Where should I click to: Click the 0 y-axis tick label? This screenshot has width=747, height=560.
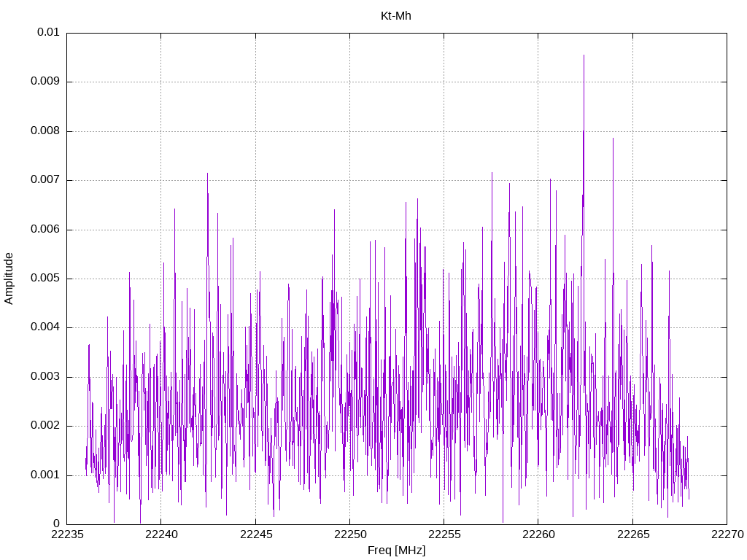pyautogui.click(x=56, y=524)
